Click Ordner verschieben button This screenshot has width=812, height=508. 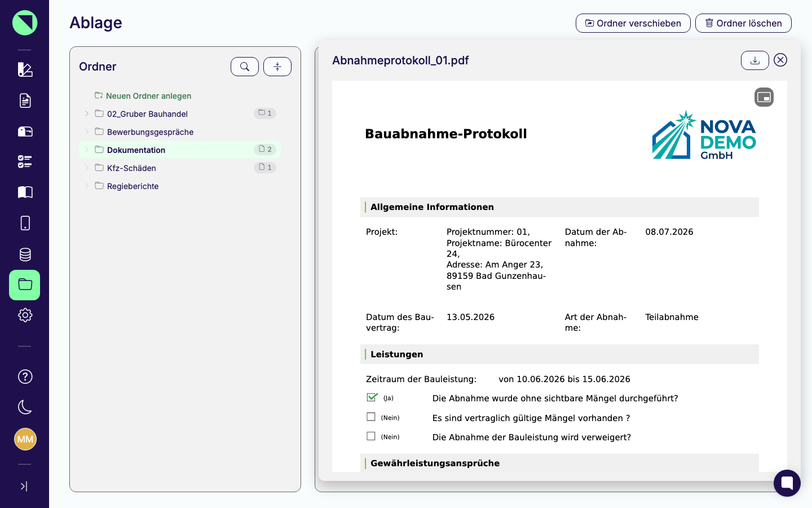[x=633, y=23]
